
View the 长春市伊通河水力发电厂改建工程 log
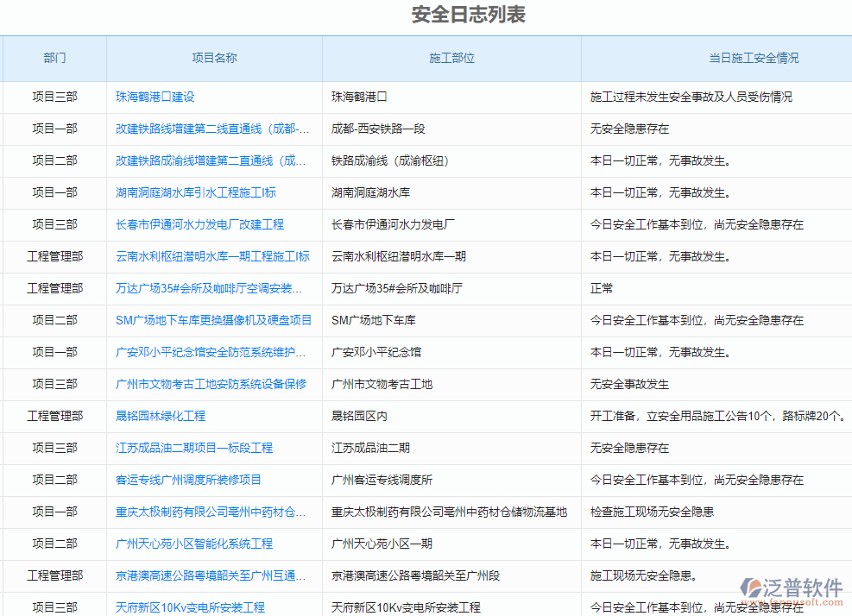click(200, 224)
